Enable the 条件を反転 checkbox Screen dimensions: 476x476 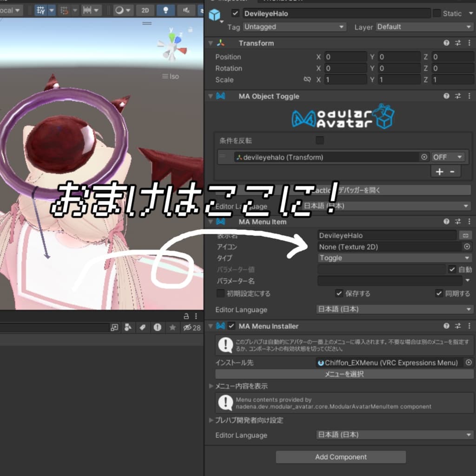pyautogui.click(x=319, y=140)
